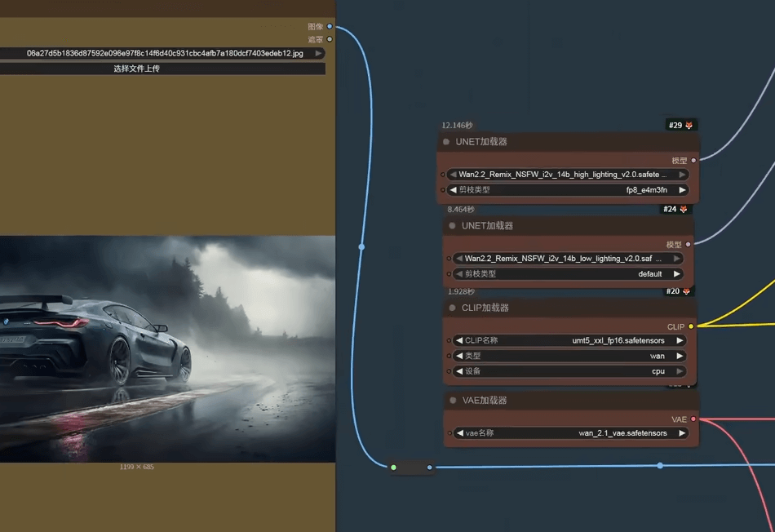Open the CLIP名称 dropdown showing umt5_xxl_fp16.safetensors
The width and height of the screenshot is (775, 532).
tap(569, 340)
